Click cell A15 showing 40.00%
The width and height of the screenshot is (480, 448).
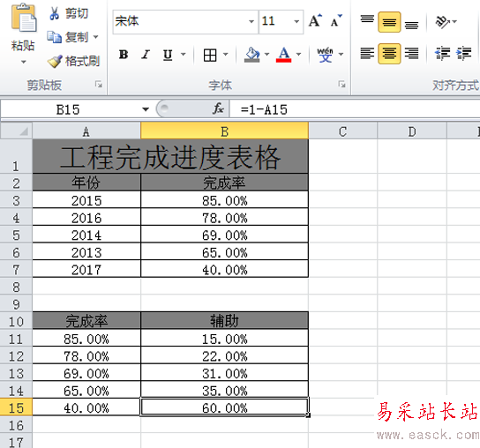[86, 407]
